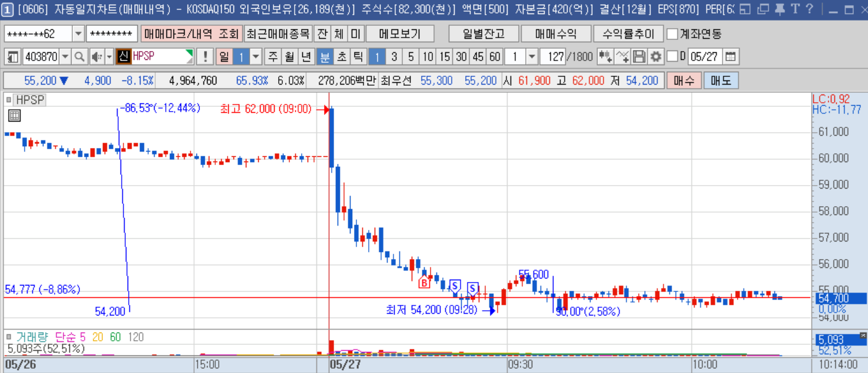Click the 매매수익 trading profit button
This screenshot has height=373, width=868.
click(556, 34)
